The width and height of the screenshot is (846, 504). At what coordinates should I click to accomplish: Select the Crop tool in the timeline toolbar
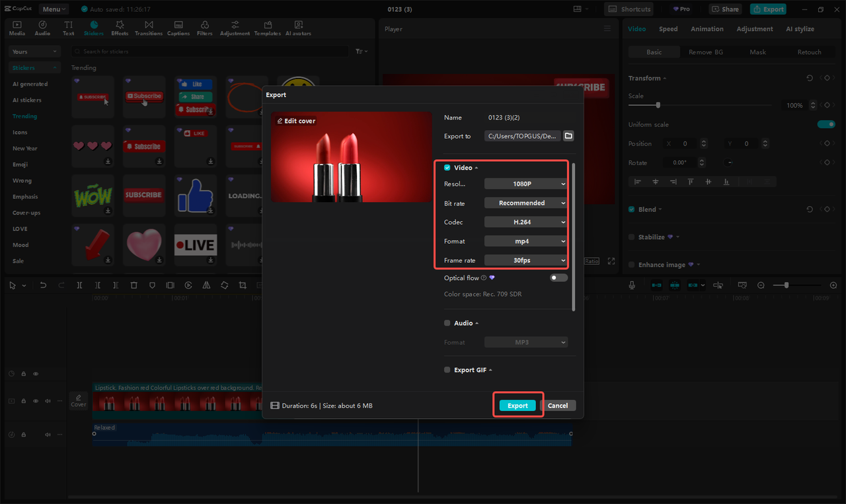click(243, 285)
